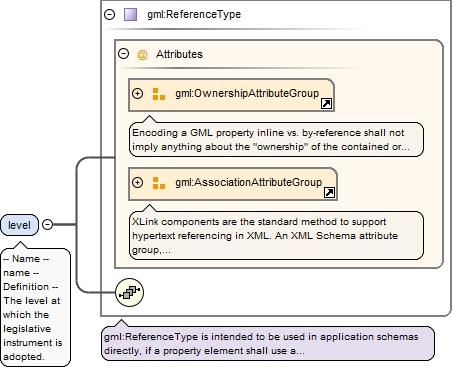Follow OwnershipAttributeGroup reference arrow icon
Screen dimensions: 453x370
point(326,104)
